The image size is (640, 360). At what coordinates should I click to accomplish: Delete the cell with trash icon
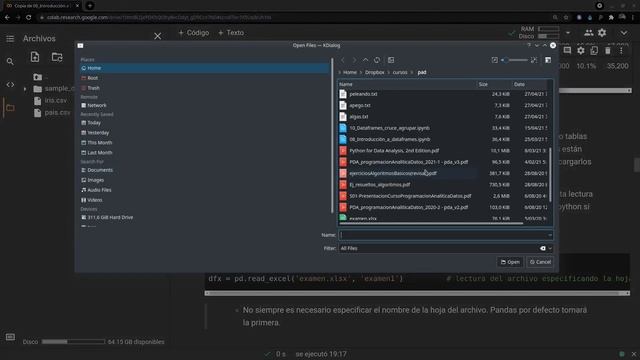click(608, 50)
